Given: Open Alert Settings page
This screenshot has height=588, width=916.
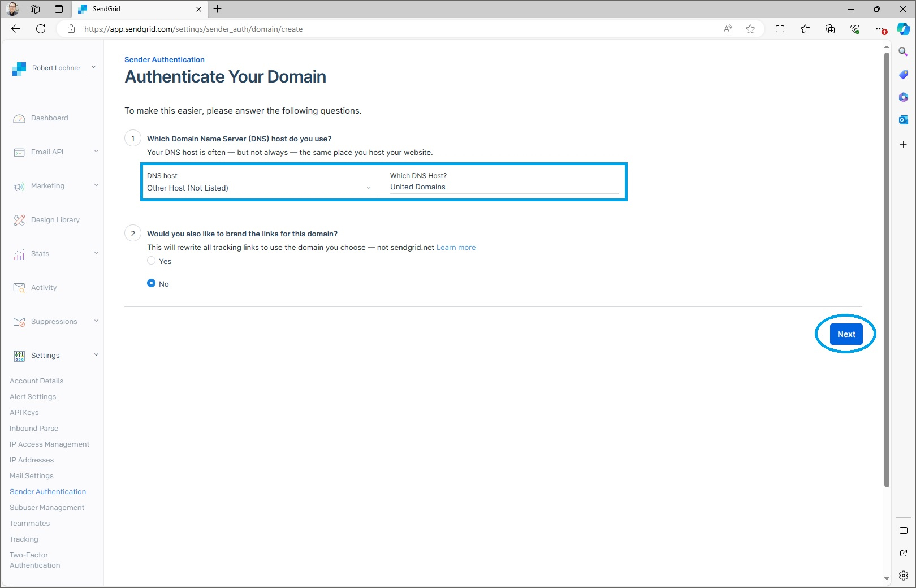Looking at the screenshot, I should click(33, 397).
